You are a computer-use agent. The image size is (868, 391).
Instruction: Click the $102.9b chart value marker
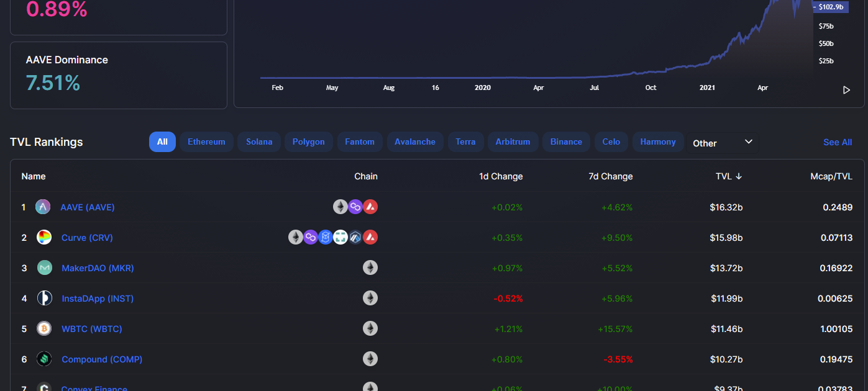831,7
